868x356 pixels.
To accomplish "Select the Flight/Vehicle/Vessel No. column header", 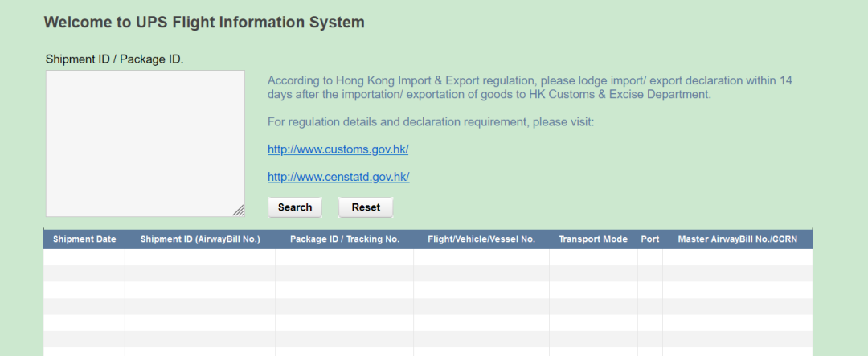I will coord(481,239).
